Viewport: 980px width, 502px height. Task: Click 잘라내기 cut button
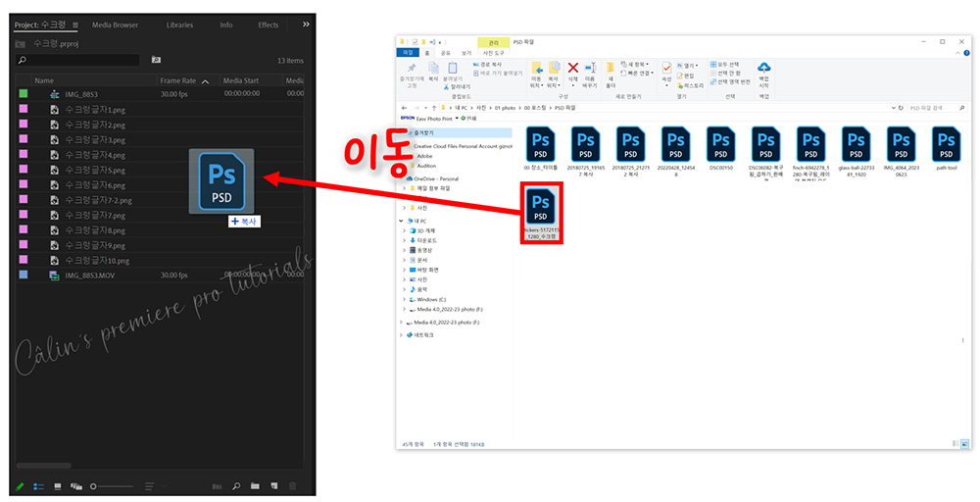(x=456, y=87)
